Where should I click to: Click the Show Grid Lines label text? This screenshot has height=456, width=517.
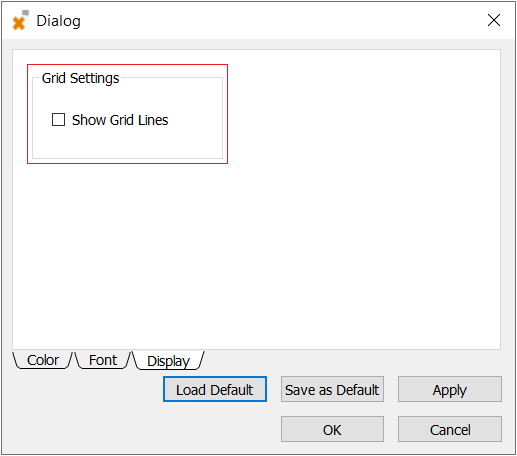coord(120,120)
